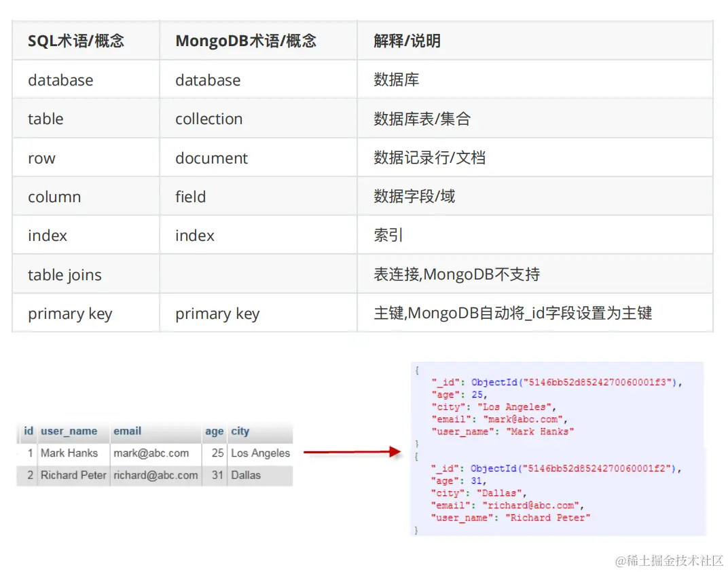
Task: Click the "age" column header
Action: (x=215, y=432)
